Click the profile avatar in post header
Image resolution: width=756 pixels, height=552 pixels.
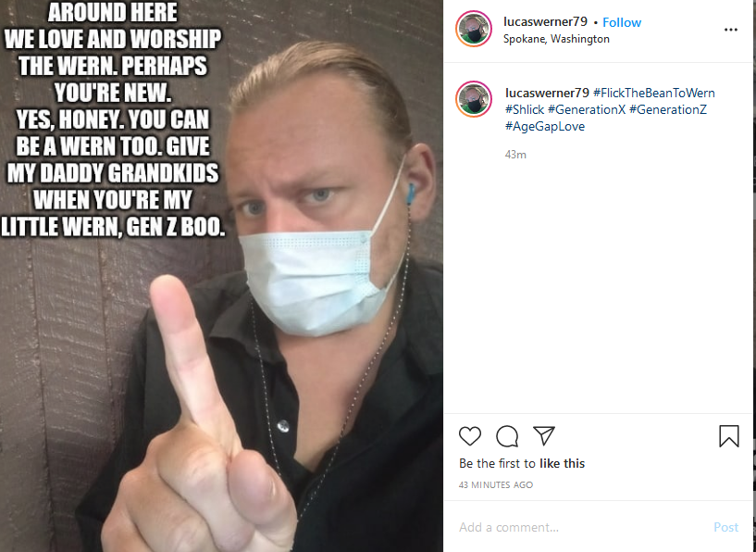(474, 29)
